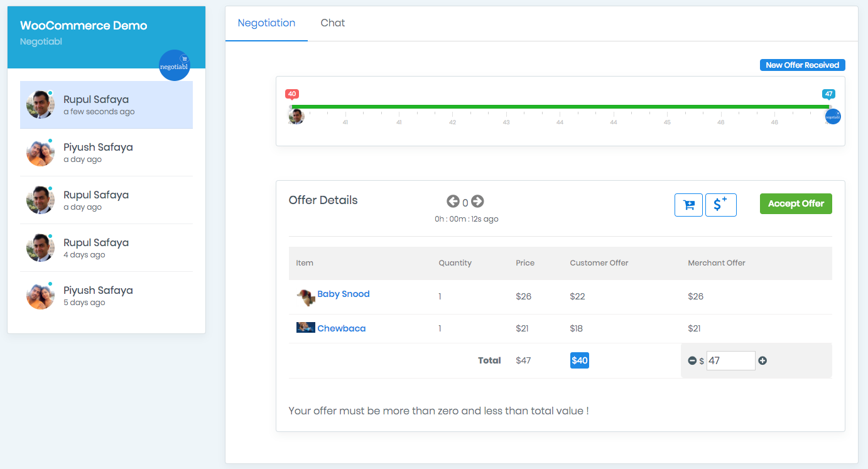Accept the customer's offer
The image size is (868, 469).
[796, 203]
